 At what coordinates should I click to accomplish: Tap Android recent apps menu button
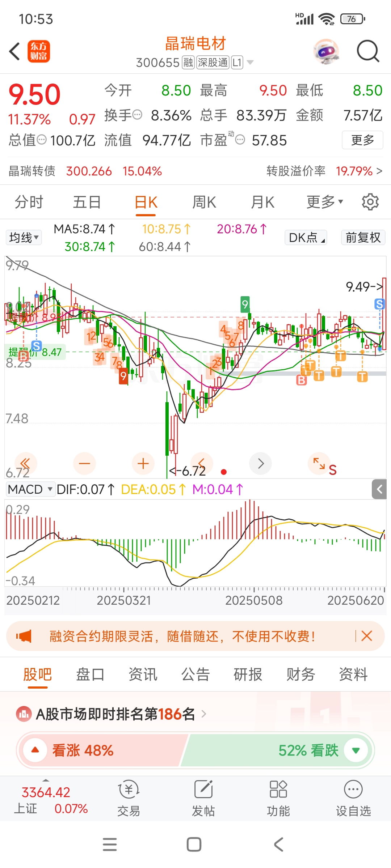point(110,844)
